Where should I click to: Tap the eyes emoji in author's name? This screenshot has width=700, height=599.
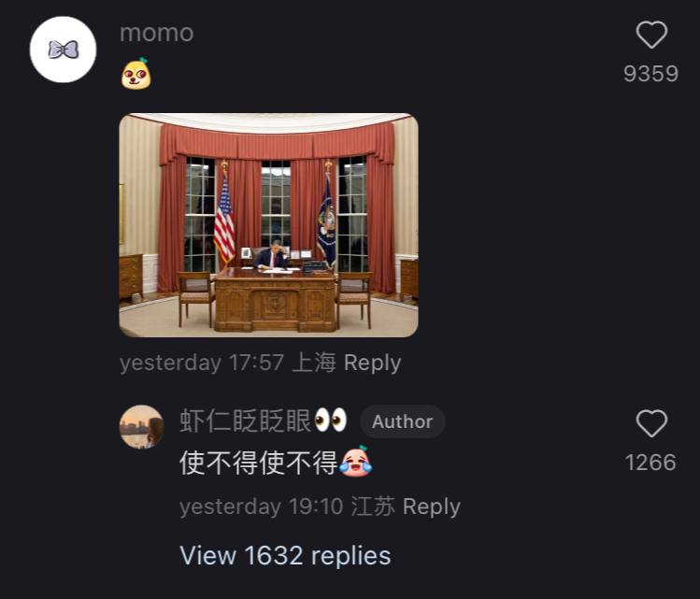331,420
